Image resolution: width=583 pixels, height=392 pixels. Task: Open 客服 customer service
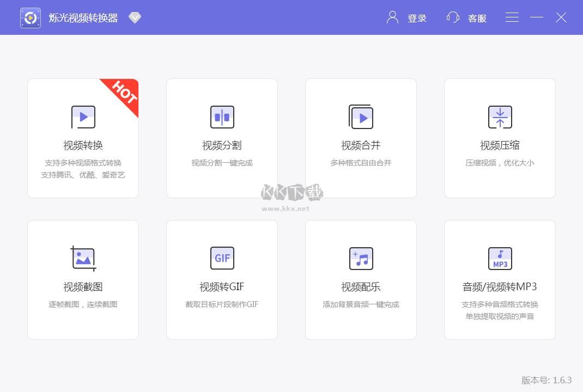coord(477,19)
